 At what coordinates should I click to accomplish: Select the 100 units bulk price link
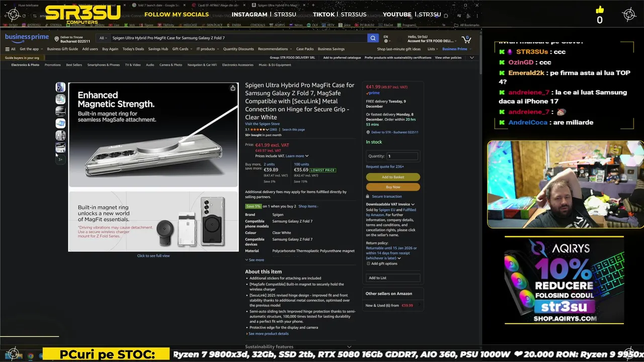pyautogui.click(x=301, y=164)
